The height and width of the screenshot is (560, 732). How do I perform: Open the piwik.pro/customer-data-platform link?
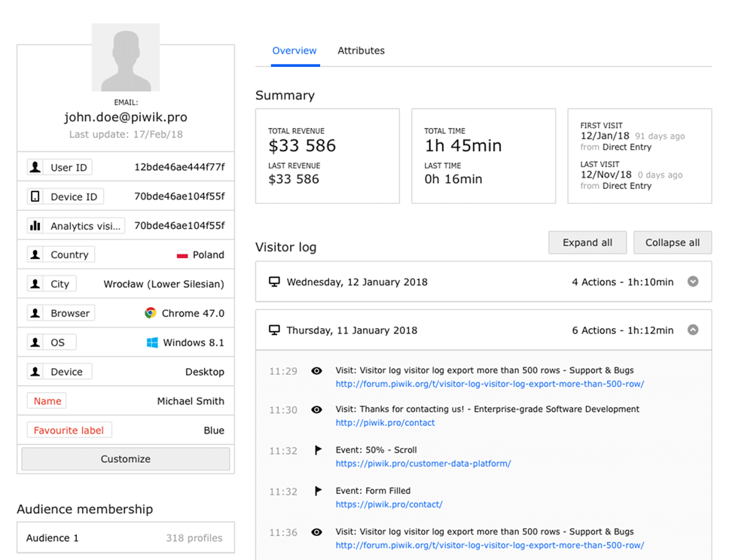coord(422,464)
